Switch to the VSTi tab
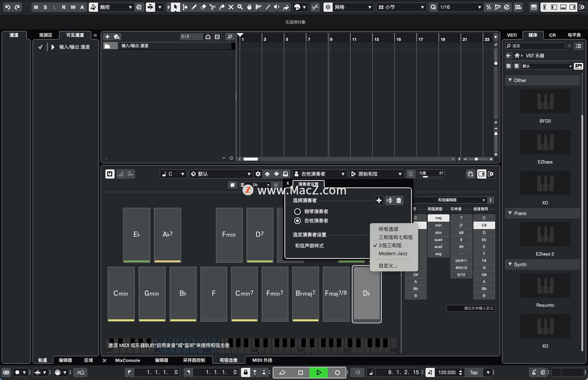The height and width of the screenshot is (380, 588). click(x=512, y=35)
